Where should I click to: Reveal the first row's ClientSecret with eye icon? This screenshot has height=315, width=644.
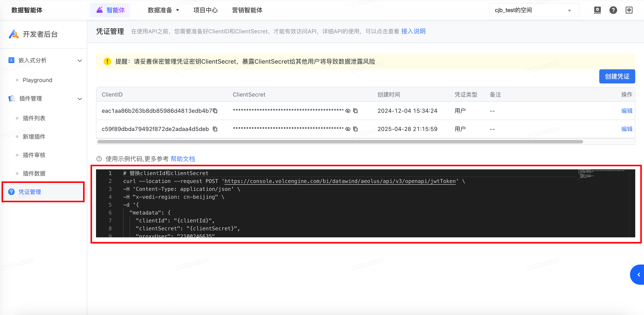tap(348, 111)
